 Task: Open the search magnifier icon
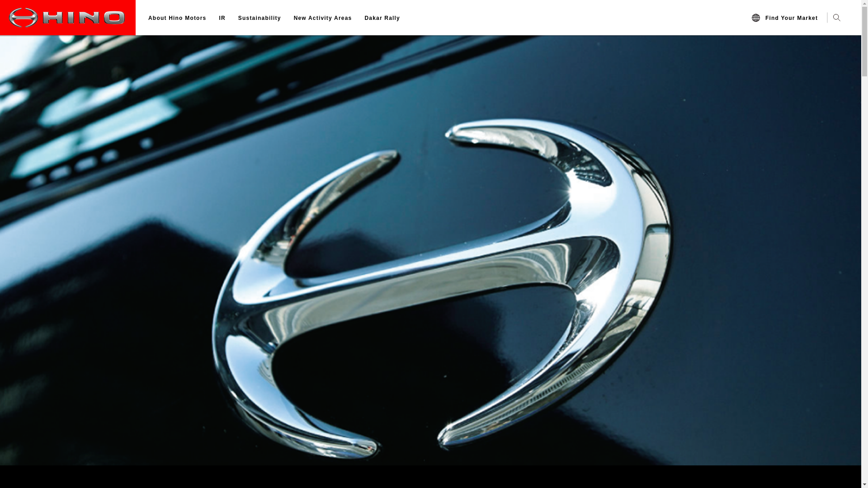pyautogui.click(x=837, y=18)
